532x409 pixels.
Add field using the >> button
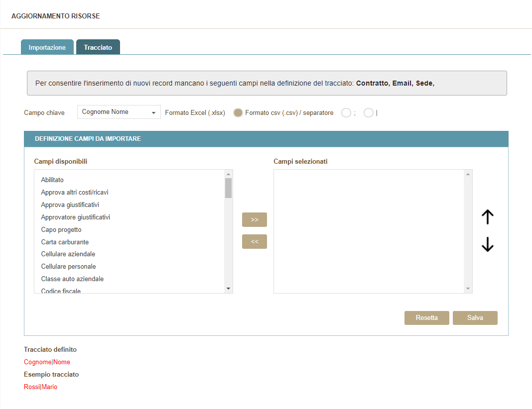[254, 219]
